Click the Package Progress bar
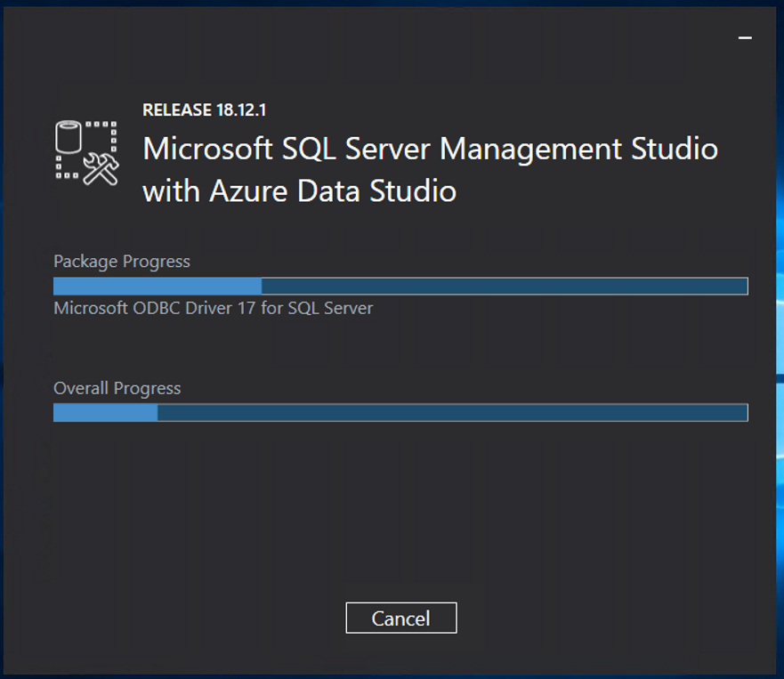784x679 pixels. click(x=400, y=286)
